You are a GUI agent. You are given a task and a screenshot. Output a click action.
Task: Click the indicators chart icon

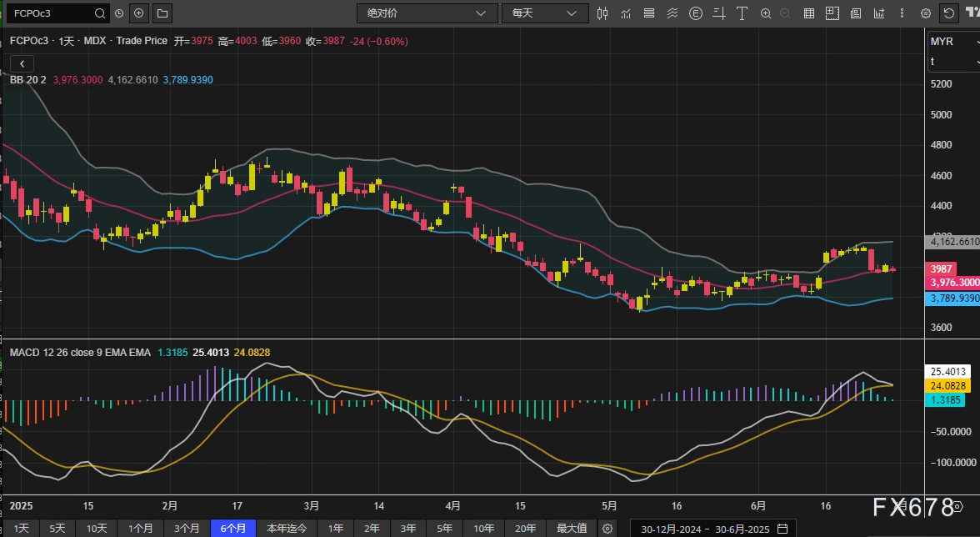(626, 13)
